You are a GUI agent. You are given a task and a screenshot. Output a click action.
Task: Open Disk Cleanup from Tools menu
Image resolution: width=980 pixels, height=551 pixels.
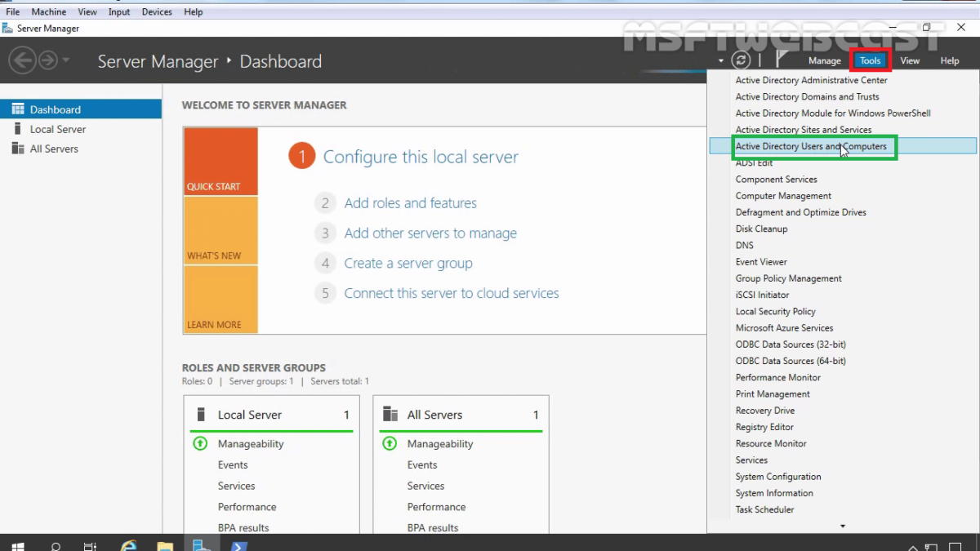point(842,229)
